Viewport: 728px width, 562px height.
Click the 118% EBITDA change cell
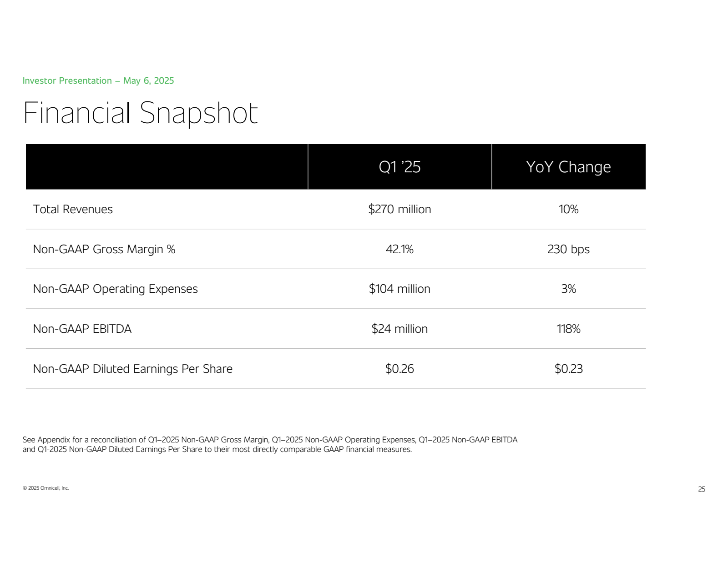568,329
